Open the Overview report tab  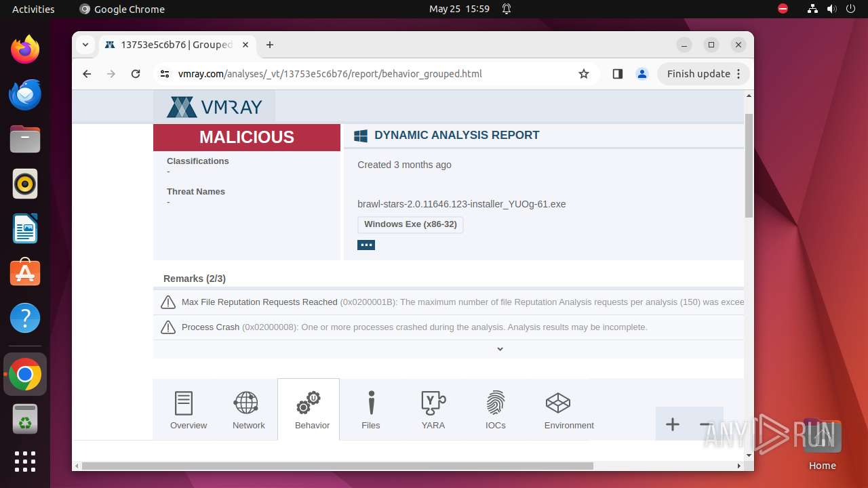pyautogui.click(x=189, y=410)
